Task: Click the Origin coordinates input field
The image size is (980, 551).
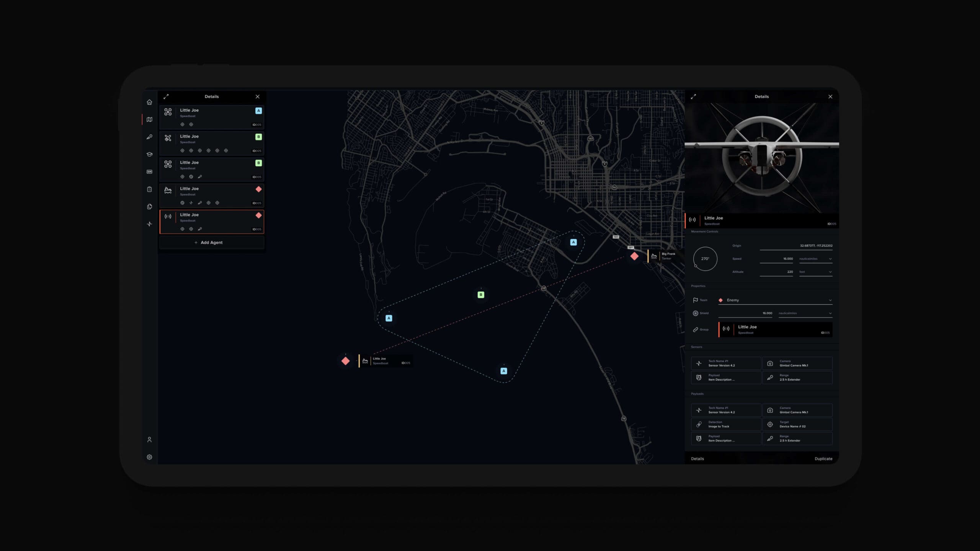Action: click(x=796, y=246)
